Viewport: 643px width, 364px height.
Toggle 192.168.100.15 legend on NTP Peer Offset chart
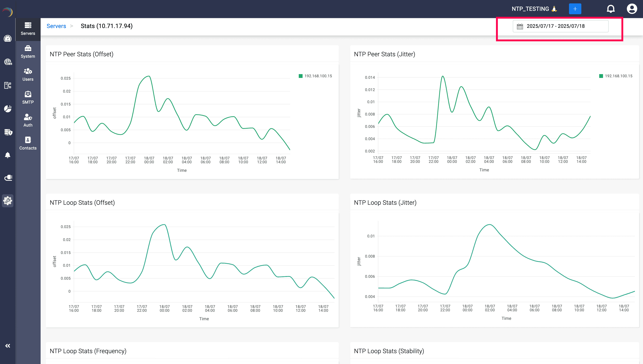click(315, 76)
